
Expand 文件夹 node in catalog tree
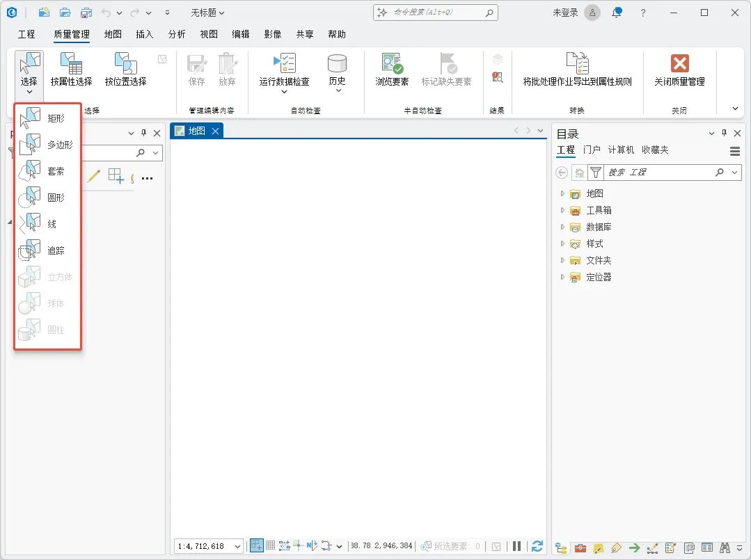click(x=562, y=260)
